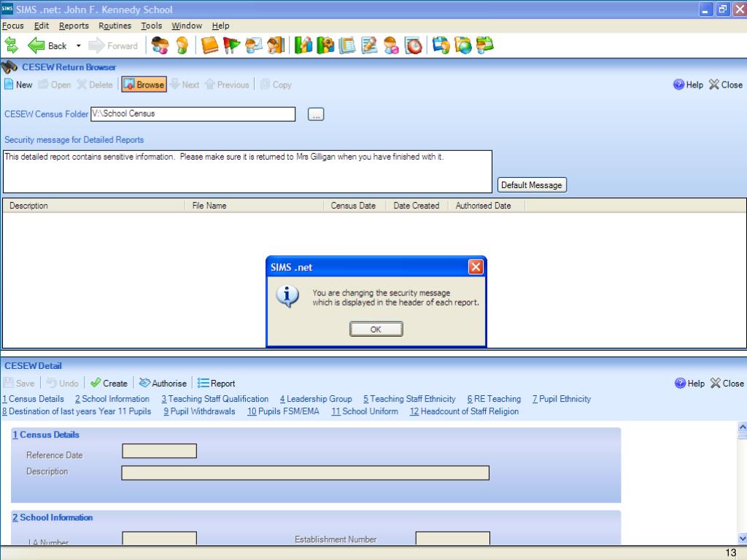Jump to 1 Census Details link
This screenshot has width=747, height=560.
click(34, 399)
